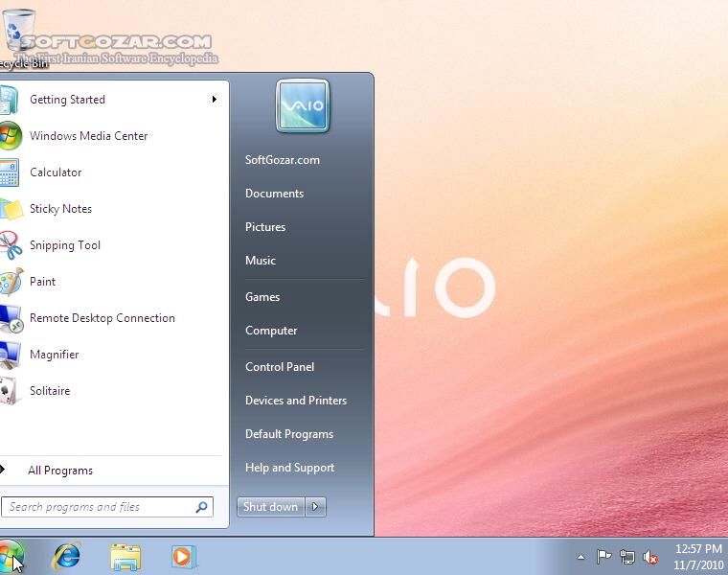The image size is (728, 575).
Task: Expand Getting Started submenu arrow
Action: (214, 100)
